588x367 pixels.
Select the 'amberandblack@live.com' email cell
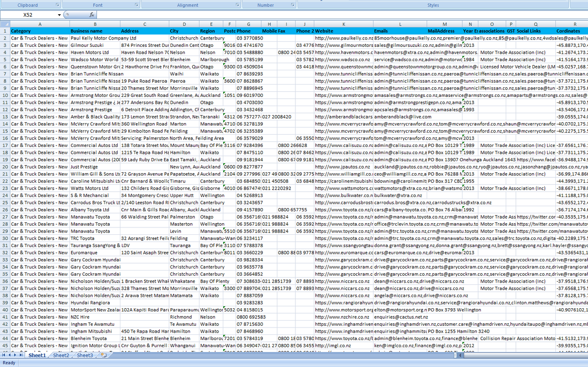click(x=400, y=117)
